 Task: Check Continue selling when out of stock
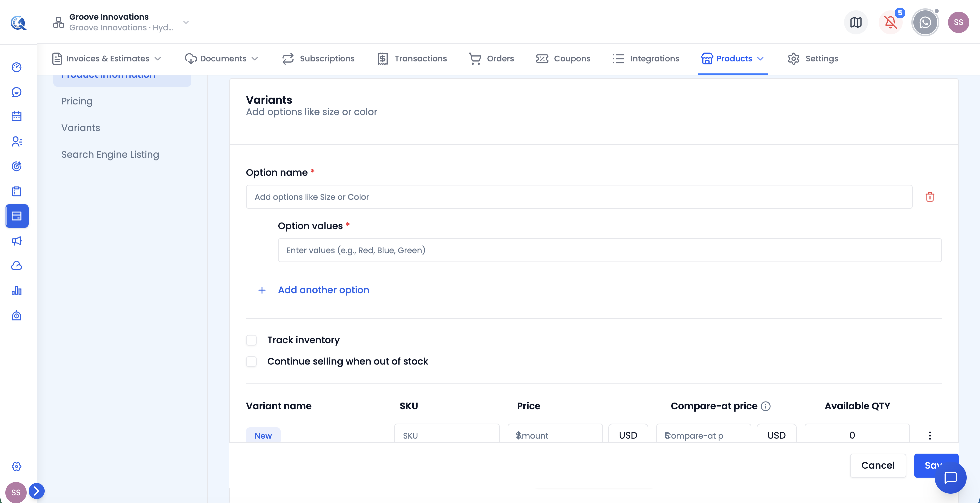[x=251, y=361]
